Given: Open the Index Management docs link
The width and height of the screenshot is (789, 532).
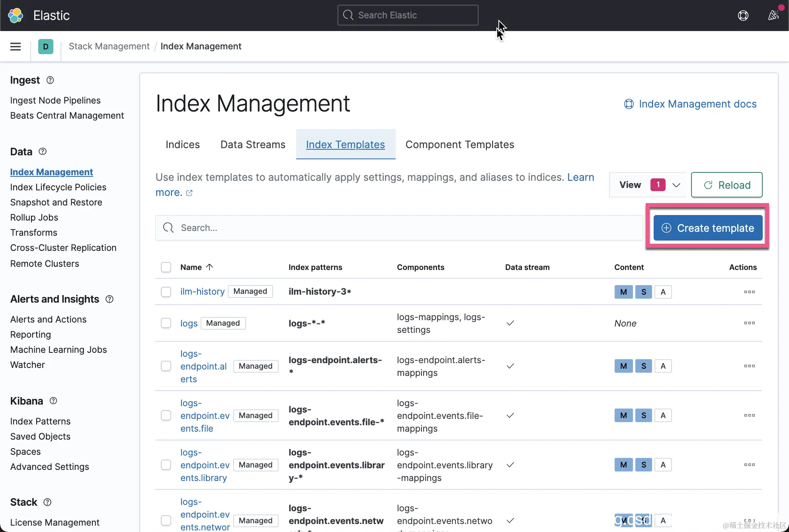Looking at the screenshot, I should tap(690, 104).
